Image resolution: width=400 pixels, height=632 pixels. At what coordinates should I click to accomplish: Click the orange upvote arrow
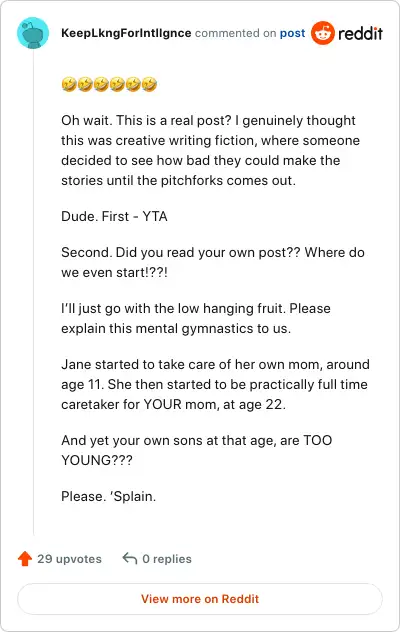point(25,559)
